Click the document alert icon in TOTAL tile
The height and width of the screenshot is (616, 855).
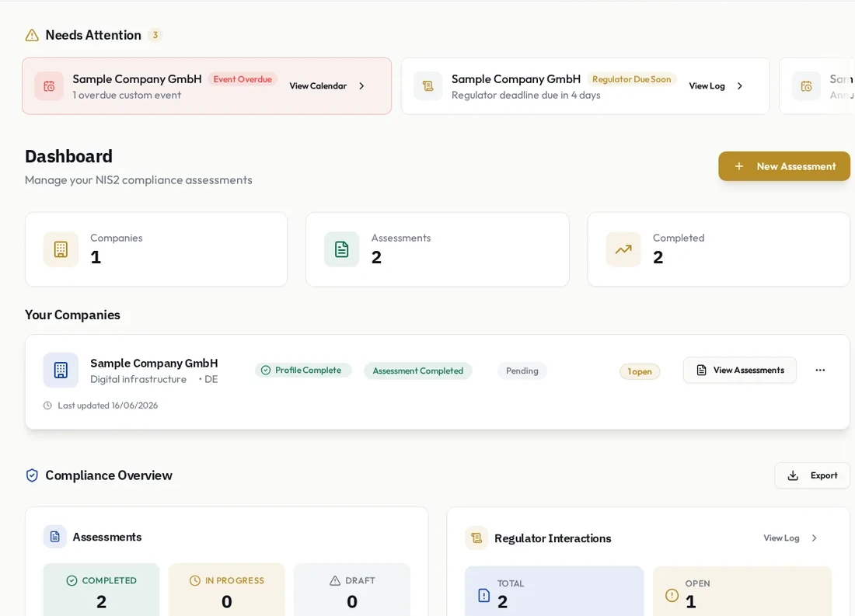tap(483, 595)
